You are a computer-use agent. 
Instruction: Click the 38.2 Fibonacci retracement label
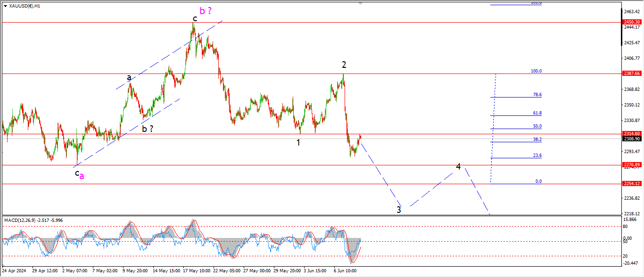point(537,139)
